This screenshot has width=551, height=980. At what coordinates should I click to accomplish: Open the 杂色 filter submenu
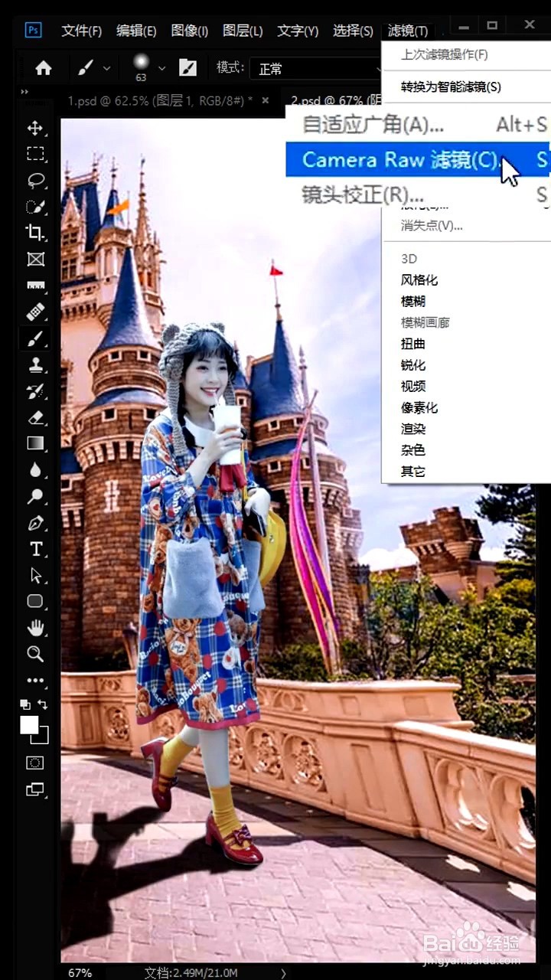[413, 451]
